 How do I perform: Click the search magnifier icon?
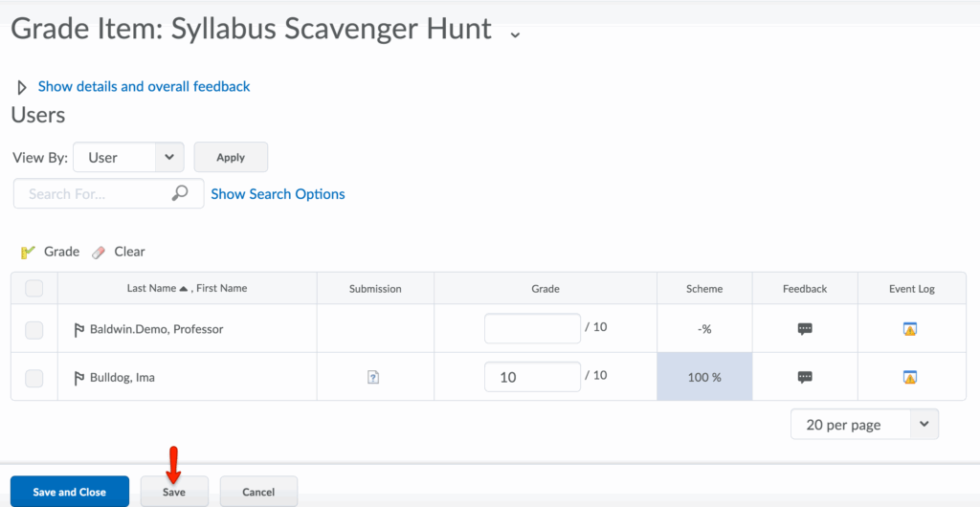[180, 193]
